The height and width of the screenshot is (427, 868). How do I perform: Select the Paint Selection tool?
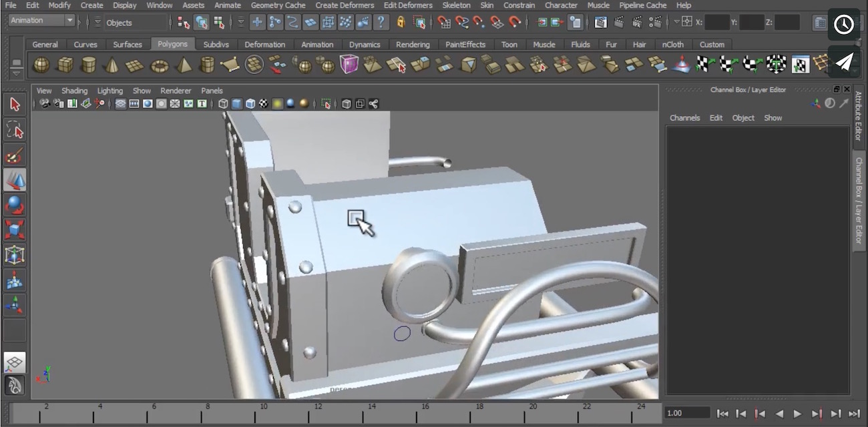(15, 155)
